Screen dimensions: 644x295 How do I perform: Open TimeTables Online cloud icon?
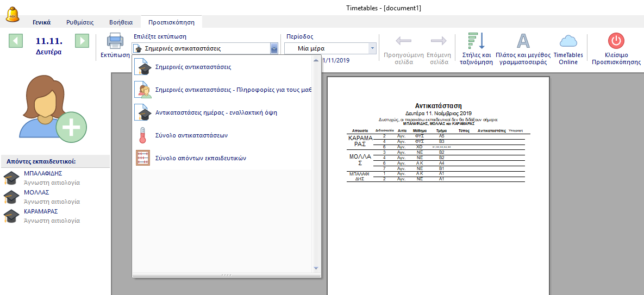pos(568,41)
